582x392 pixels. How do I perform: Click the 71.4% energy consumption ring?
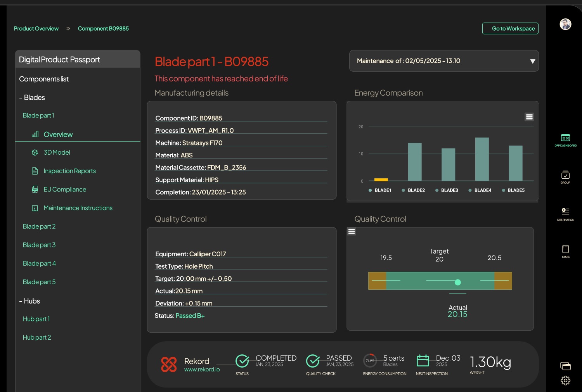pyautogui.click(x=370, y=361)
